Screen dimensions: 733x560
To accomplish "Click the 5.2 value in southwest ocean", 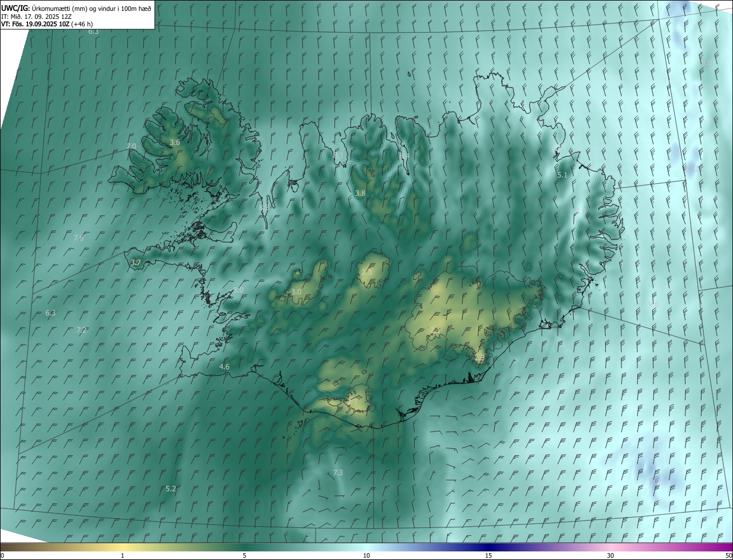I will tap(171, 489).
